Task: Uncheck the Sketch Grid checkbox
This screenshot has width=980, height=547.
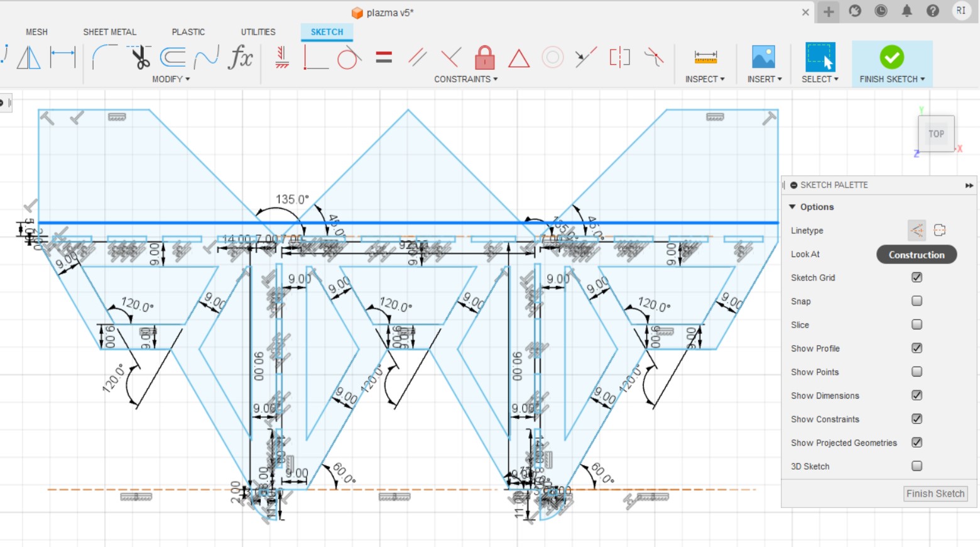Action: [x=917, y=277]
